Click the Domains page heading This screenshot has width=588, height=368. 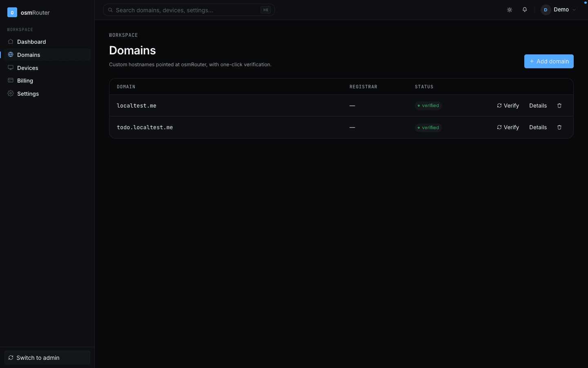(132, 50)
